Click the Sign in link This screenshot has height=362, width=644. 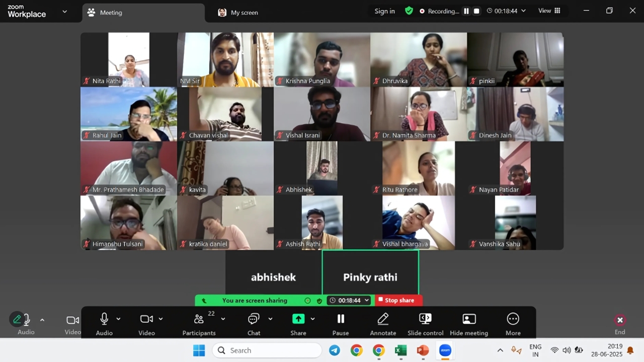click(384, 11)
